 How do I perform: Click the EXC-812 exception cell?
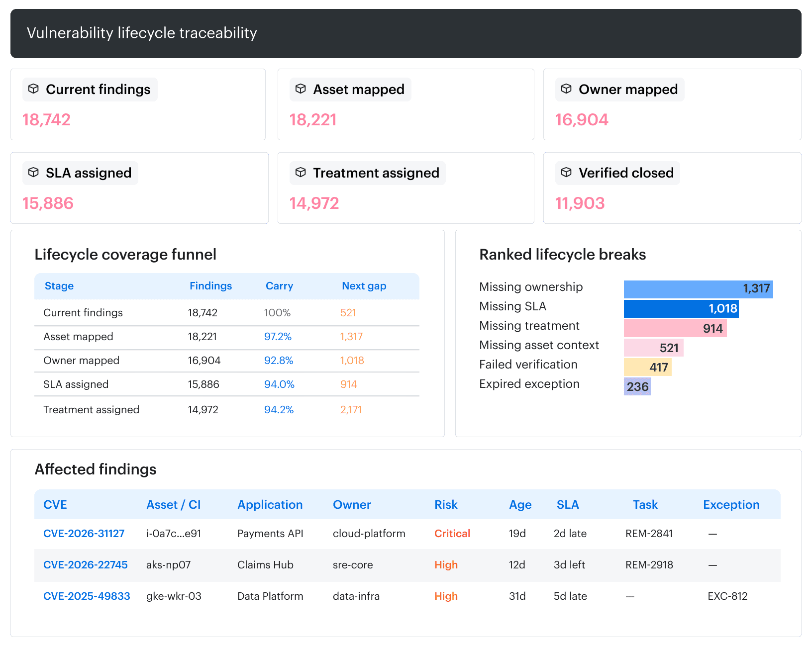coord(727,596)
